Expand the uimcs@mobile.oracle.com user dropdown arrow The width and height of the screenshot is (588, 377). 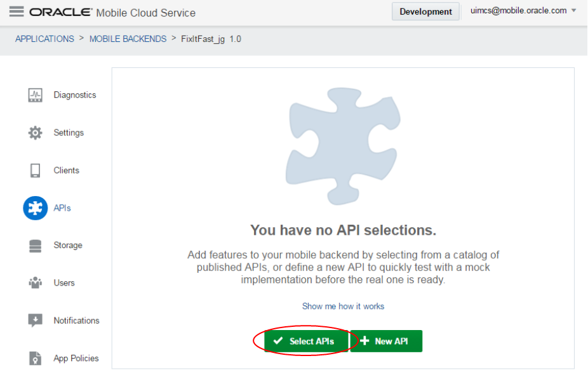(574, 11)
